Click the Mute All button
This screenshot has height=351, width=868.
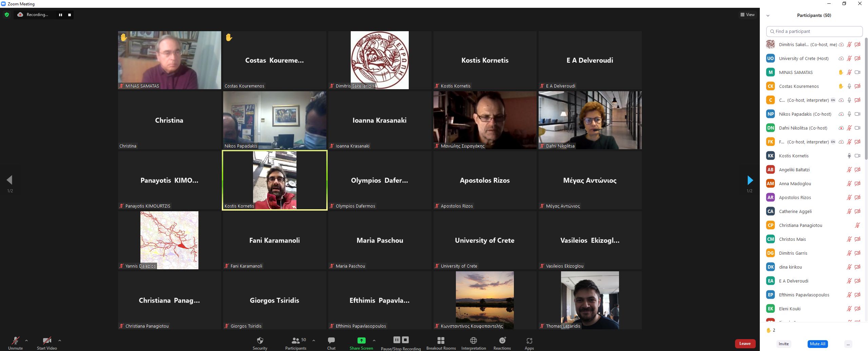point(817,344)
